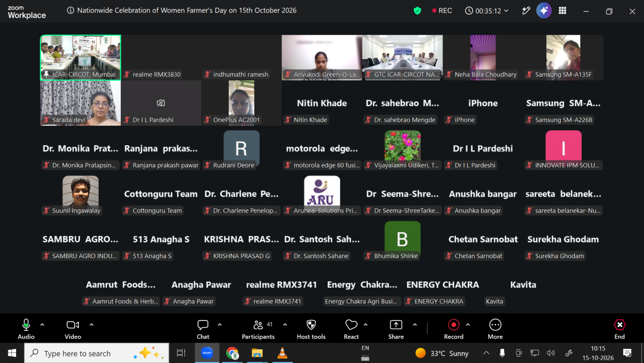Viewport: 644px width, 363px height.
Task: Click the meeting info icon beside the title
Action: point(71,11)
